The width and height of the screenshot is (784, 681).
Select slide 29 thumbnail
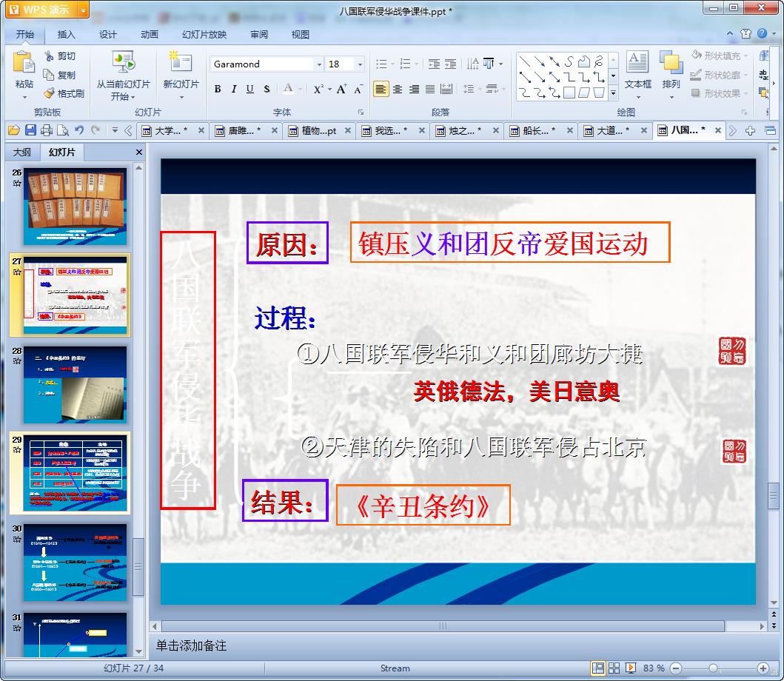75,473
